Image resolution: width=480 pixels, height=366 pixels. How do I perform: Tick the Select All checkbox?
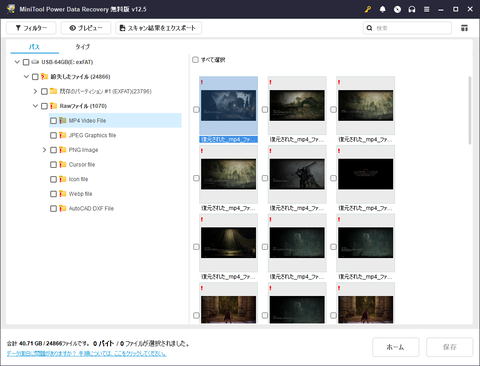(x=195, y=60)
